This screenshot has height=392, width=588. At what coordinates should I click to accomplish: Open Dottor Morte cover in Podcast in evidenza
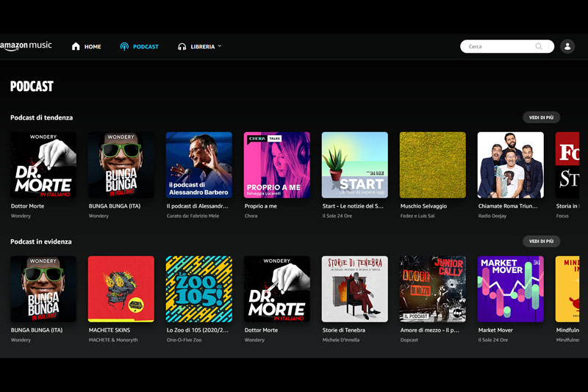coord(277,289)
